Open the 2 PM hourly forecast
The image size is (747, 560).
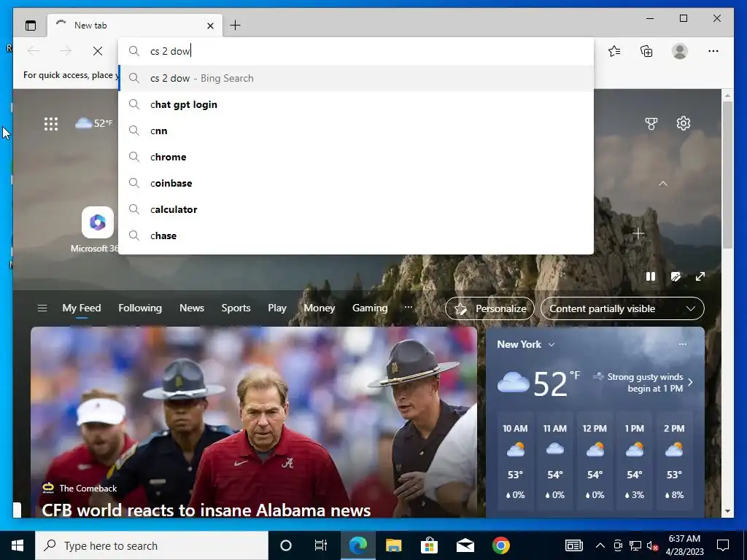tap(674, 462)
